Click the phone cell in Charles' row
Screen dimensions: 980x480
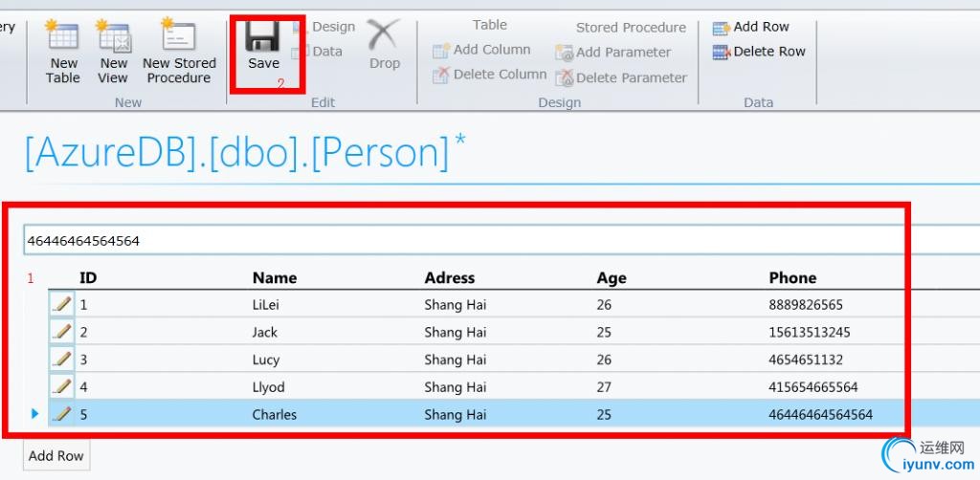(820, 414)
